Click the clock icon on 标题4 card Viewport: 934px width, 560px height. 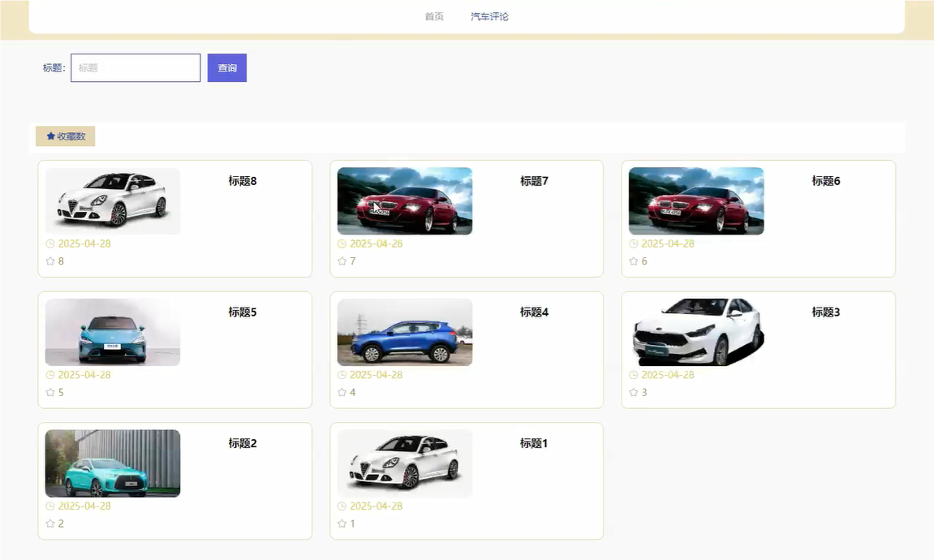[x=342, y=375]
